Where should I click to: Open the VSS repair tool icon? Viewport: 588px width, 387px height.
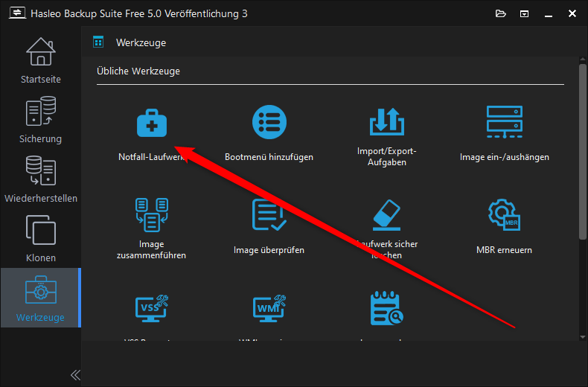click(152, 309)
